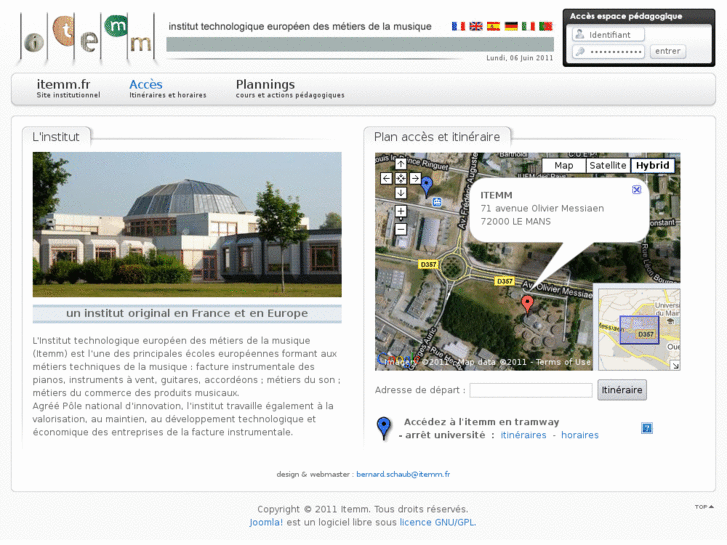Switch map to Map view

(563, 166)
